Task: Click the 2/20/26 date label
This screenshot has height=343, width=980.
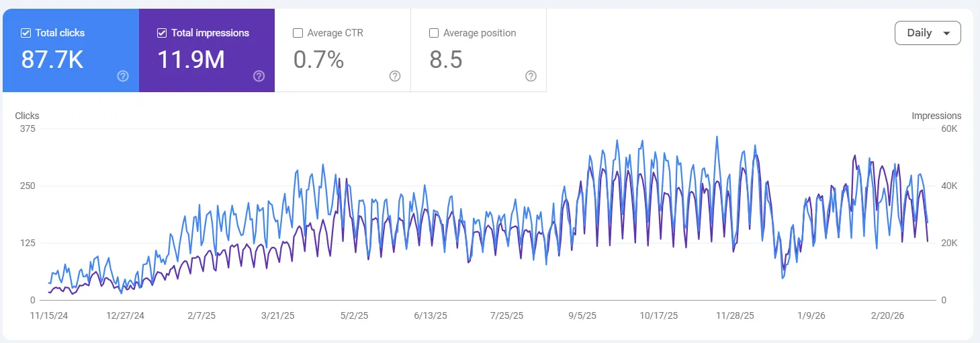Action: coord(887,315)
